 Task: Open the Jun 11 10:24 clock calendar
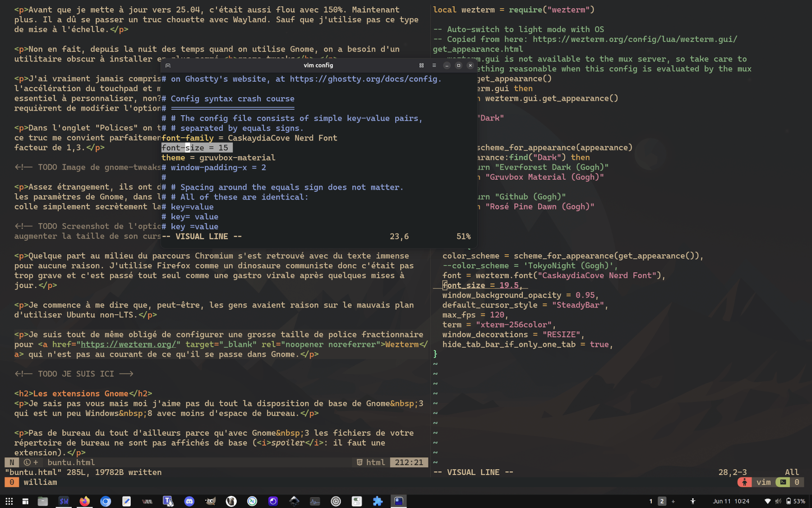tap(731, 501)
